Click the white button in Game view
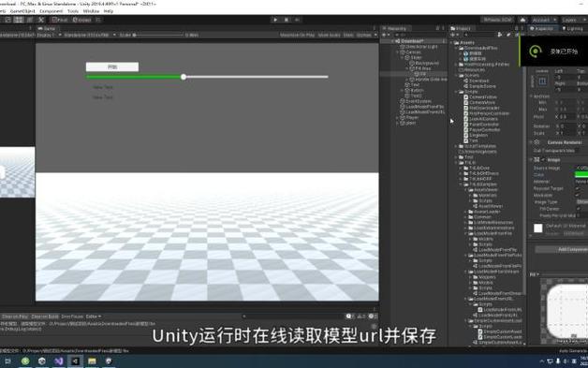Viewport: 588px width, 368px height. 112,66
